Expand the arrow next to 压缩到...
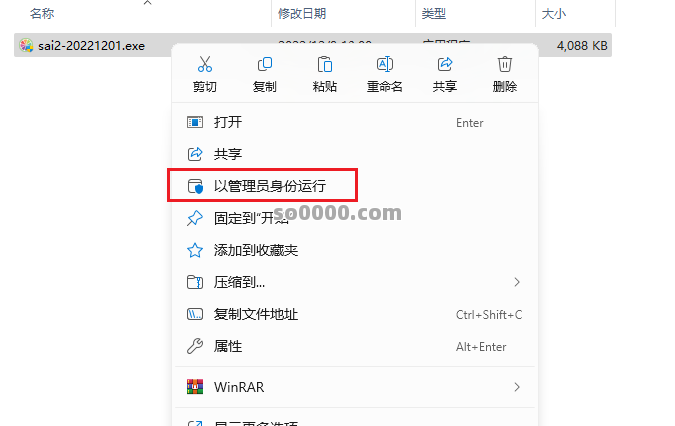 [517, 282]
